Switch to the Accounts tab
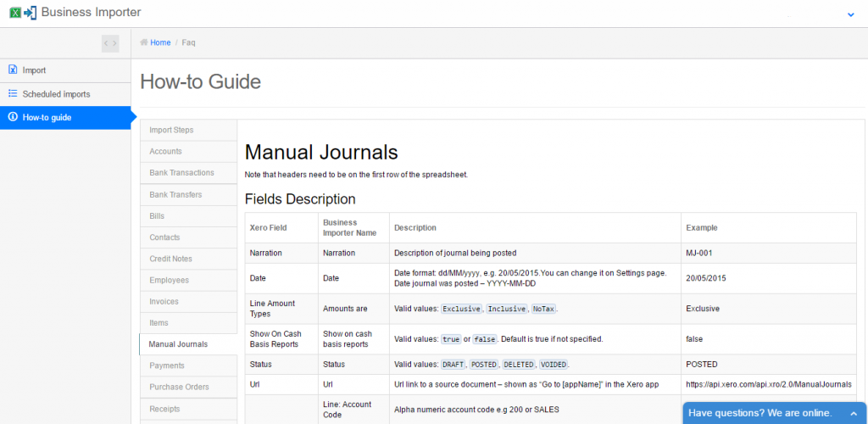868x424 pixels. point(188,151)
